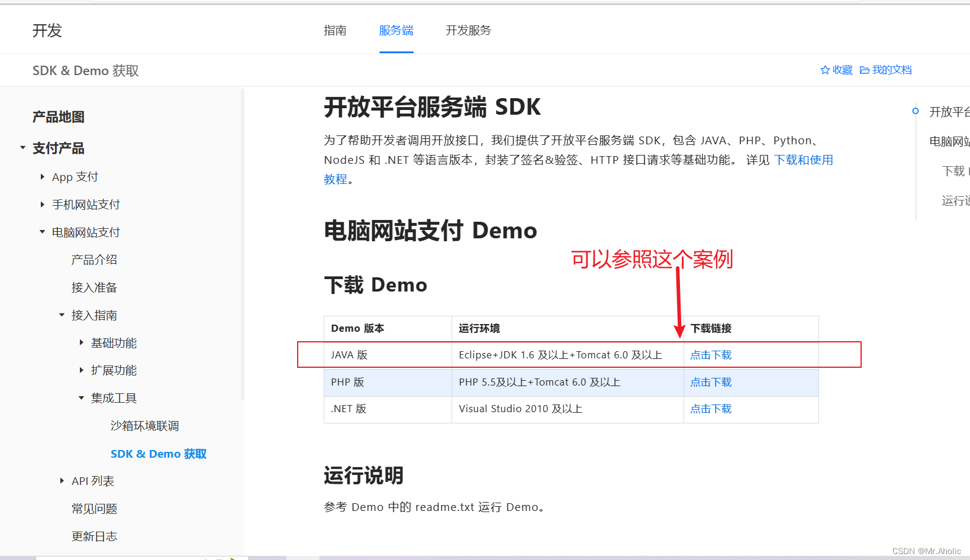Open 产品介绍 sidebar item

[94, 260]
